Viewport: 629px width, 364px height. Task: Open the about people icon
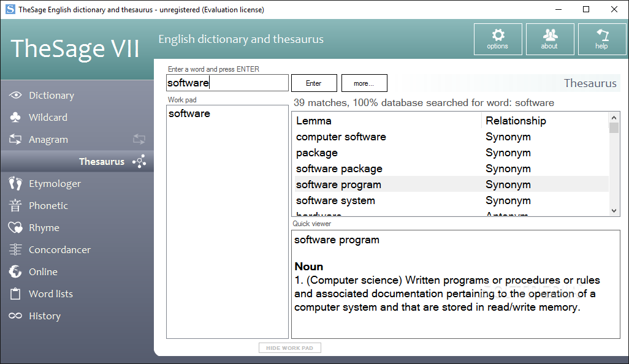tap(550, 35)
